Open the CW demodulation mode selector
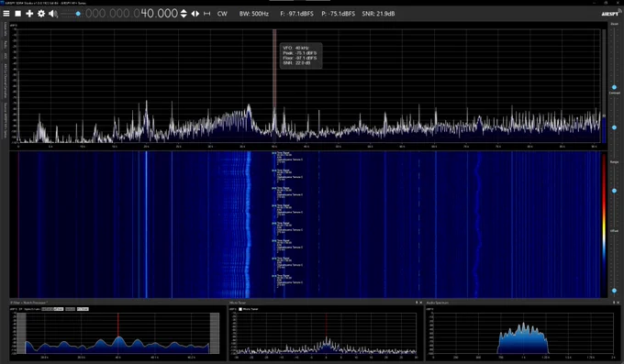The image size is (624, 364). 222,14
